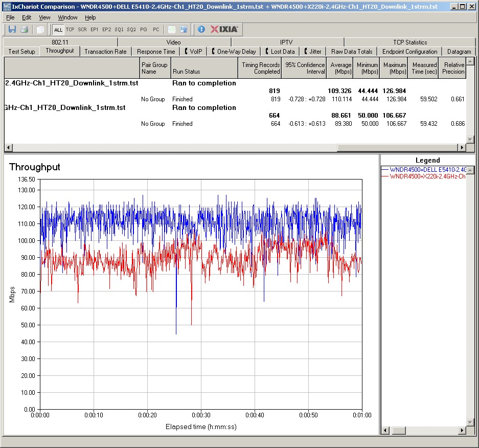Viewport: 479px width, 448px height.
Task: Select the red WNDR4500+X220i legend entry
Action: click(x=423, y=176)
